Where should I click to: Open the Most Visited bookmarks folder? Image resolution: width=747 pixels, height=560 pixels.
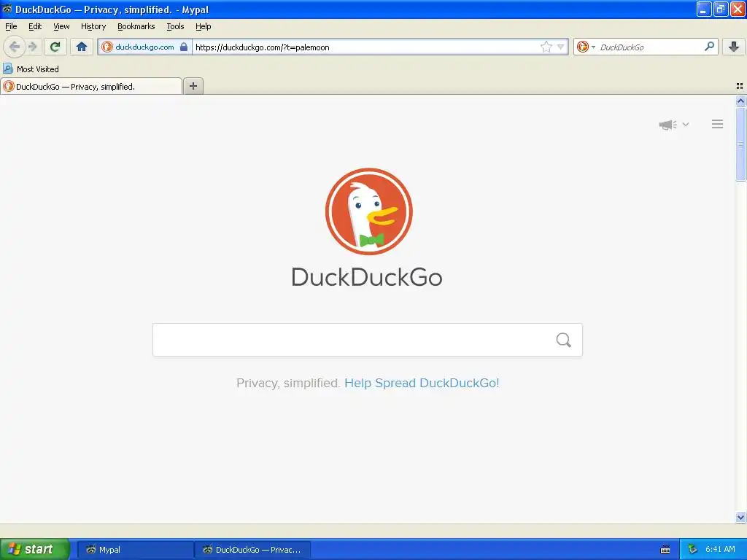[x=31, y=69]
